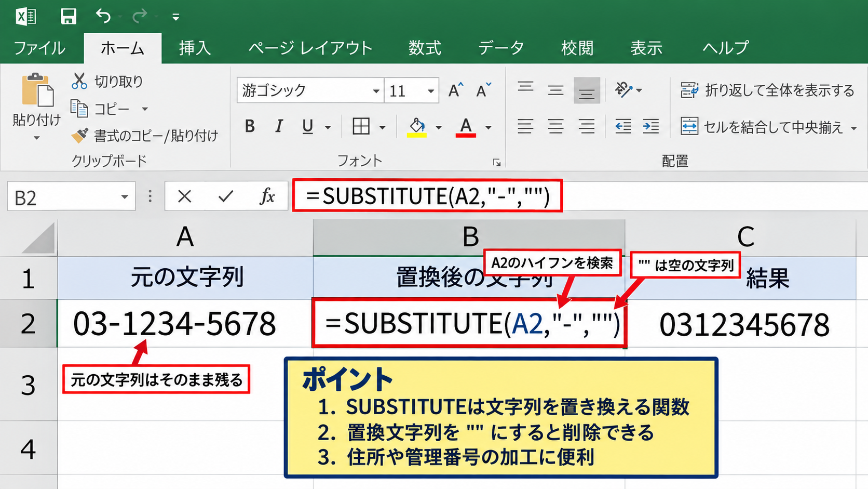Open Customize Quick Access Toolbar dropdown

click(176, 17)
